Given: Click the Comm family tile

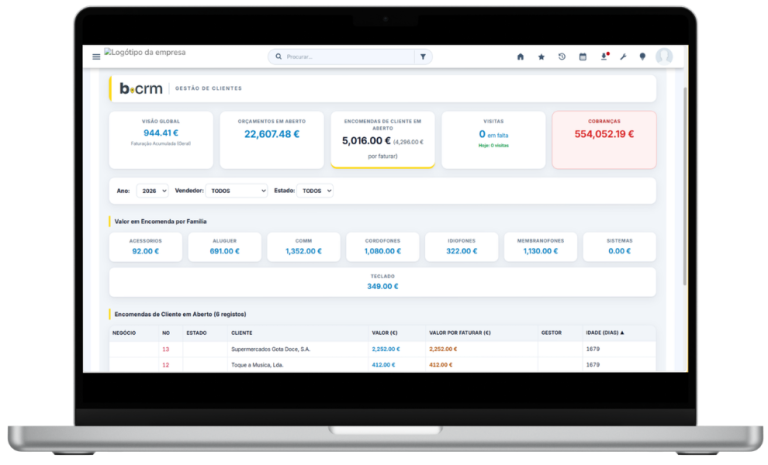Looking at the screenshot, I should (304, 246).
